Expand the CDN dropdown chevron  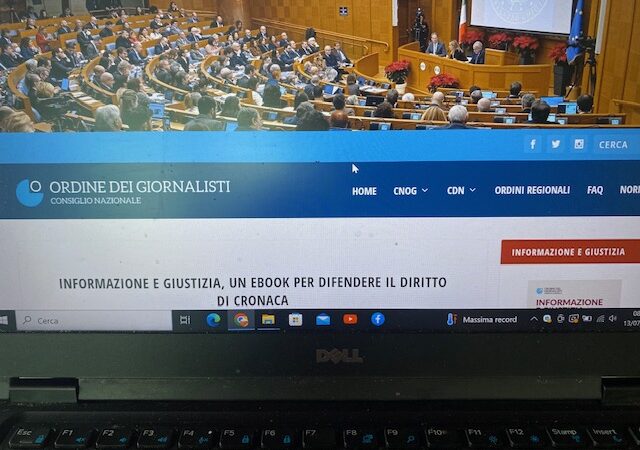tap(473, 190)
